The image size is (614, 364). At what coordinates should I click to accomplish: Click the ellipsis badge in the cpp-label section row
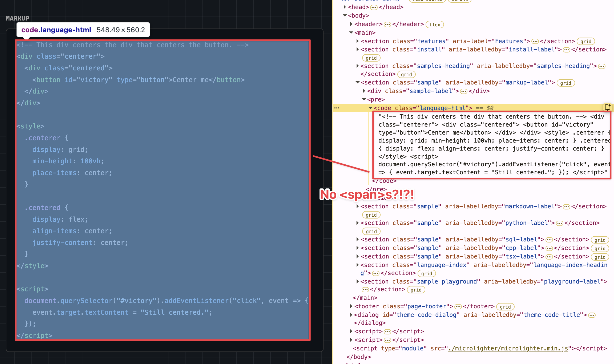tap(549, 248)
